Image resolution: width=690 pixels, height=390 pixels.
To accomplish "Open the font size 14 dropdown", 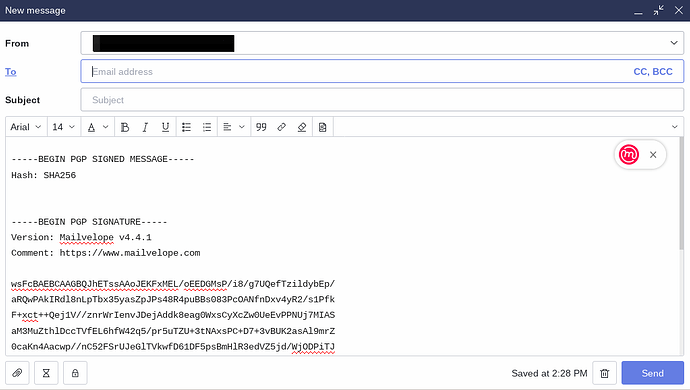I will click(x=64, y=127).
